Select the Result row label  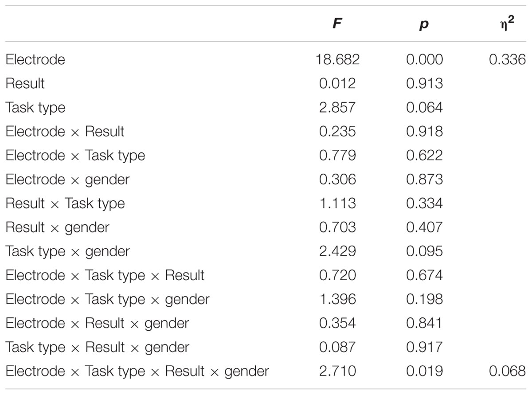click(x=25, y=83)
